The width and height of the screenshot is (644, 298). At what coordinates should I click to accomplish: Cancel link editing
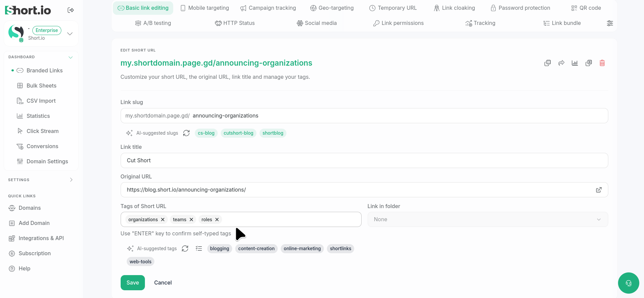pos(163,283)
